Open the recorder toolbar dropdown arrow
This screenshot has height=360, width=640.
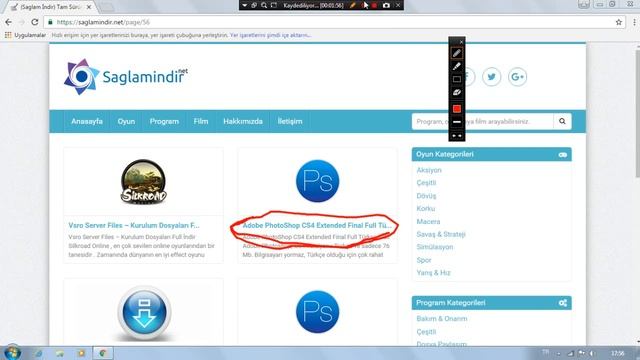coord(244,5)
